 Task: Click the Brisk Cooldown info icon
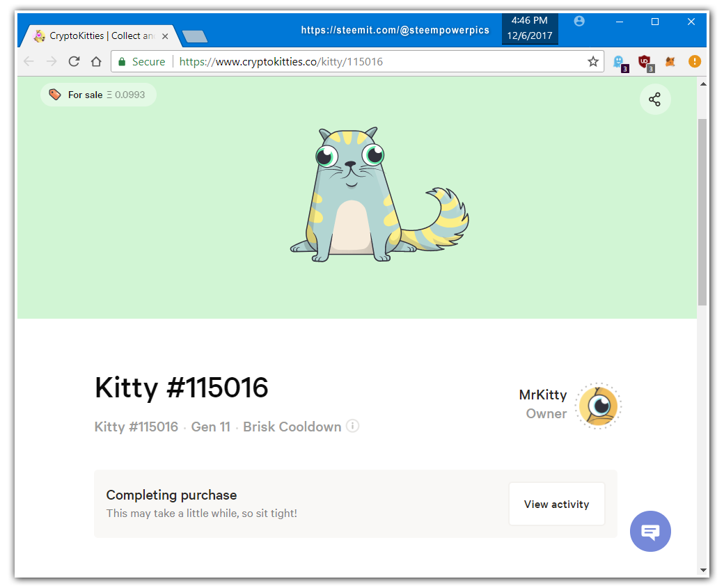point(352,426)
